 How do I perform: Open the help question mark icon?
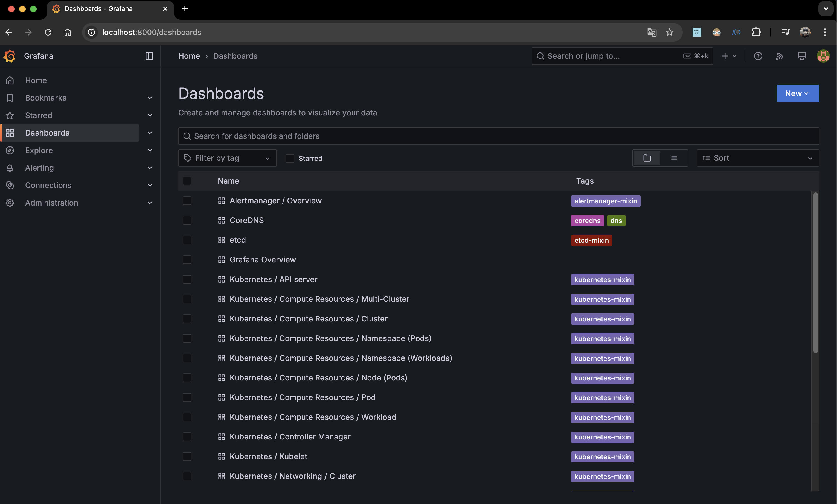(758, 56)
